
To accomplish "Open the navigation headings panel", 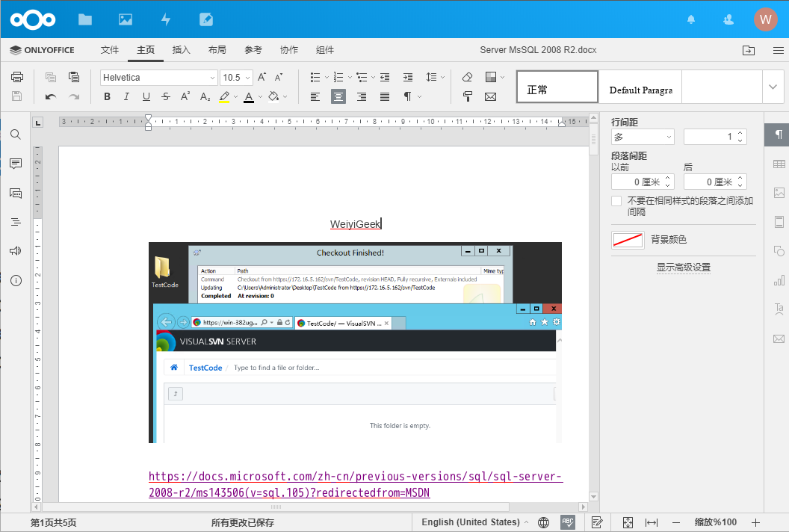I will [x=16, y=222].
